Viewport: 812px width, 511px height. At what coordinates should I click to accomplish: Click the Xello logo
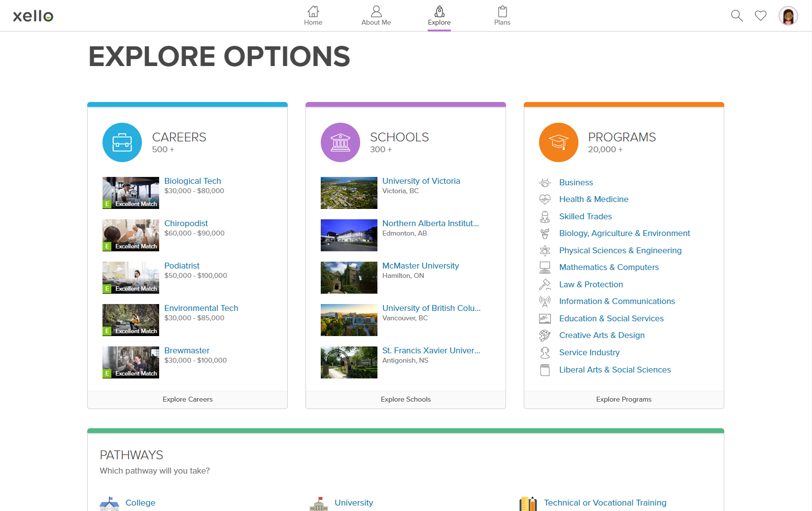33,16
